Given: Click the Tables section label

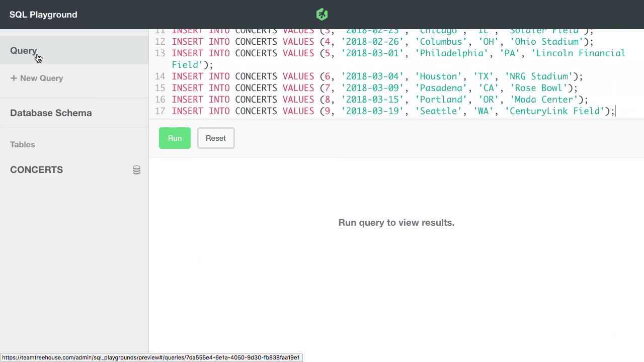Looking at the screenshot, I should coord(22,144).
